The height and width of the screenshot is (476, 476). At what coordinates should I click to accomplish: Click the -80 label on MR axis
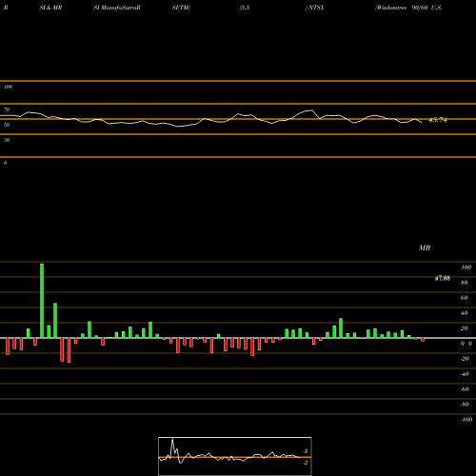[x=465, y=405]
